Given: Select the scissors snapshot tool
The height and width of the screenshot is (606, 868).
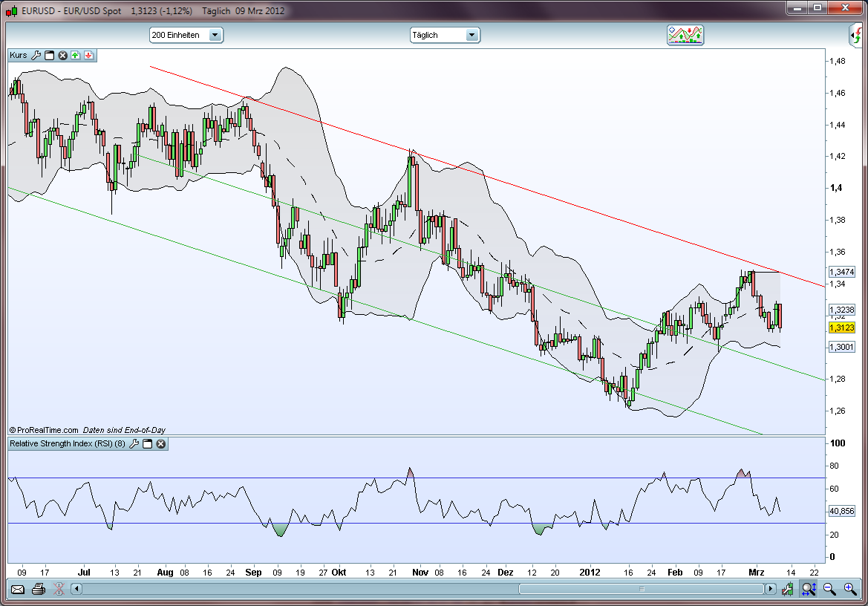Looking at the screenshot, I should [x=57, y=589].
